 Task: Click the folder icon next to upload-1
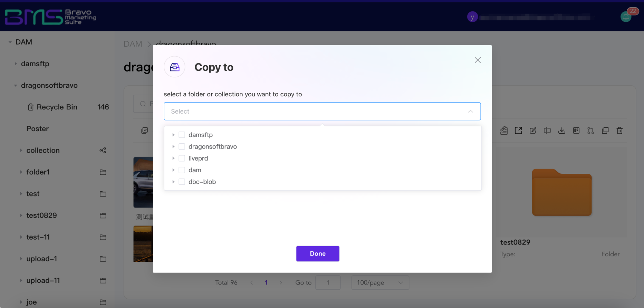pyautogui.click(x=103, y=259)
